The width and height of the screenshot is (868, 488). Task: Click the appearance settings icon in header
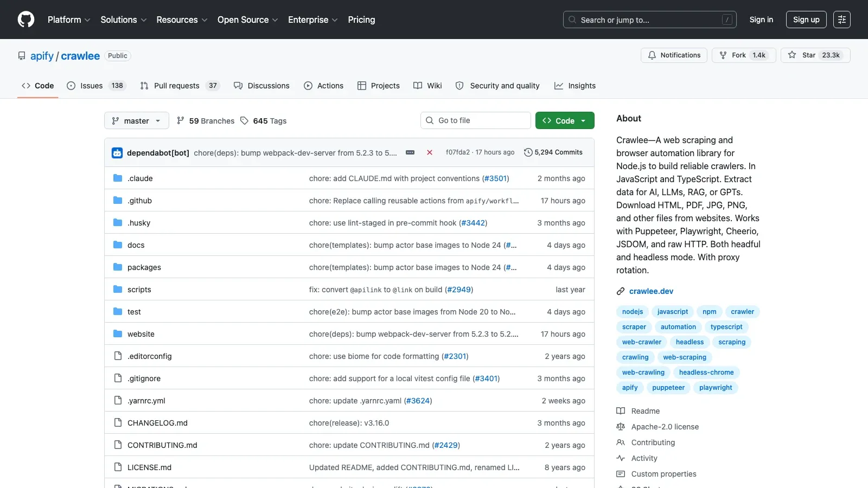pos(842,20)
